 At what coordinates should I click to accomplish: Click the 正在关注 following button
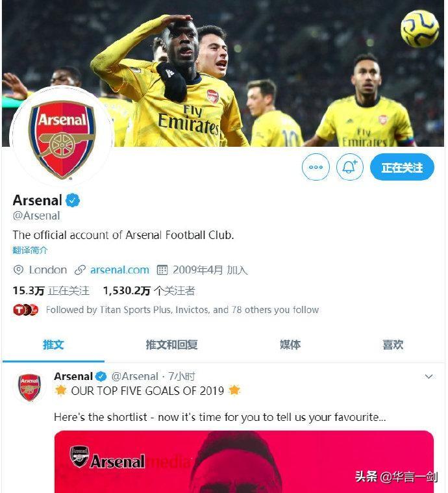pos(402,168)
